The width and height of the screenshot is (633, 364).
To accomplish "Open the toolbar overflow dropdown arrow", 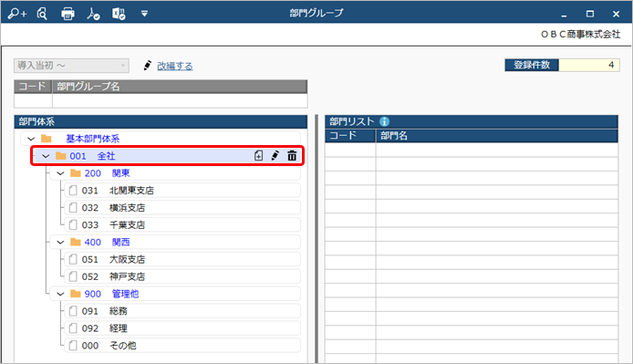I will (x=144, y=14).
